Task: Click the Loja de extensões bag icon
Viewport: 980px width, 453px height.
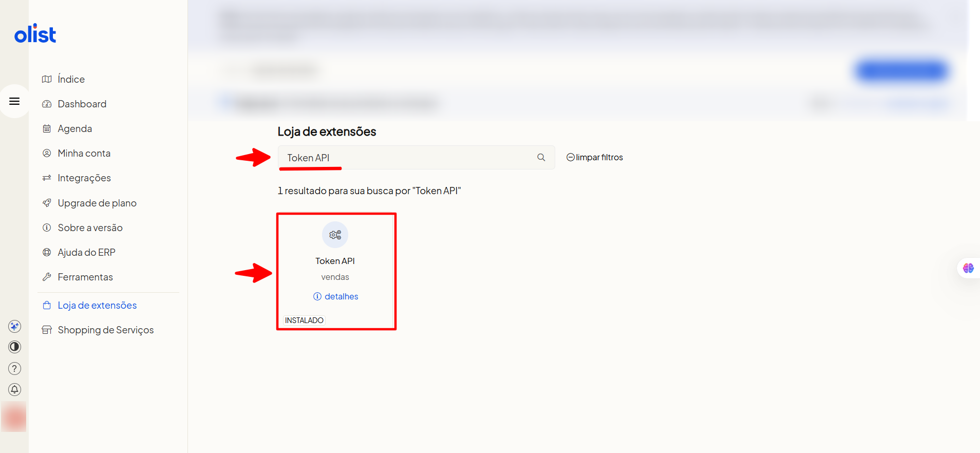Action: [x=47, y=305]
